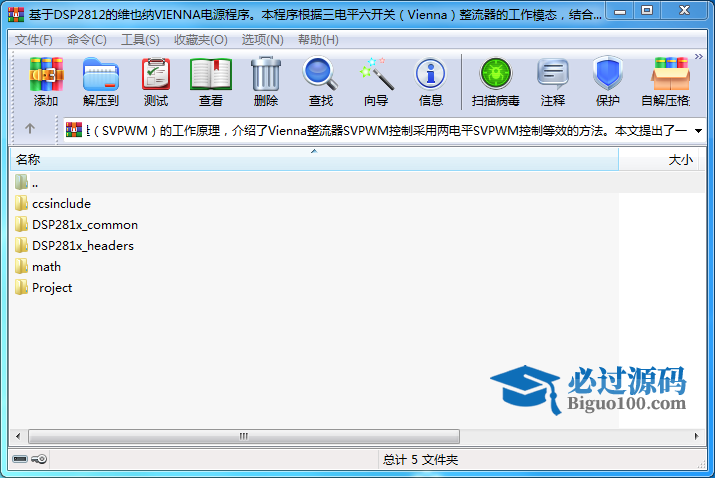Close the WinRAR window
The width and height of the screenshot is (715, 478).
(x=684, y=11)
